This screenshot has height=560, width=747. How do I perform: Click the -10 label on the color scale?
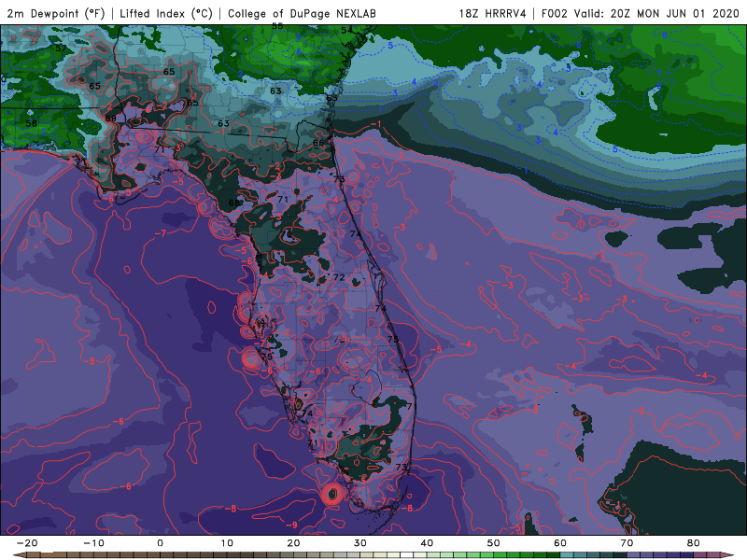pos(93,543)
